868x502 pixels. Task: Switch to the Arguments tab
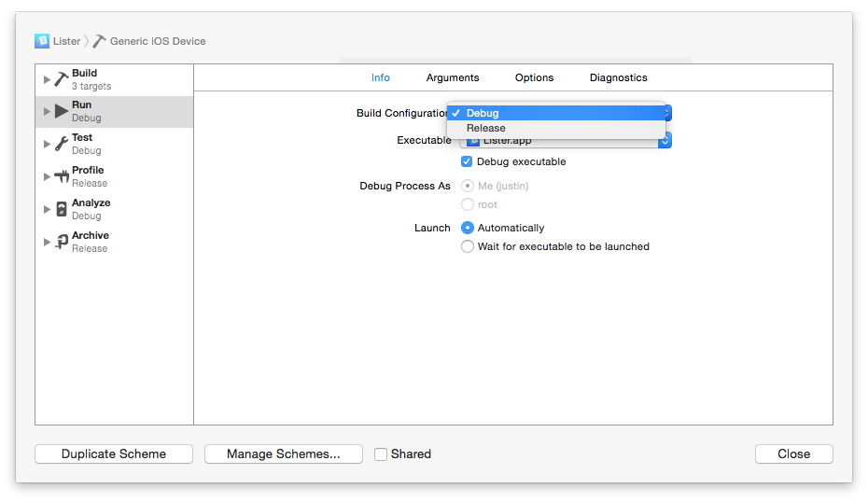tap(453, 77)
